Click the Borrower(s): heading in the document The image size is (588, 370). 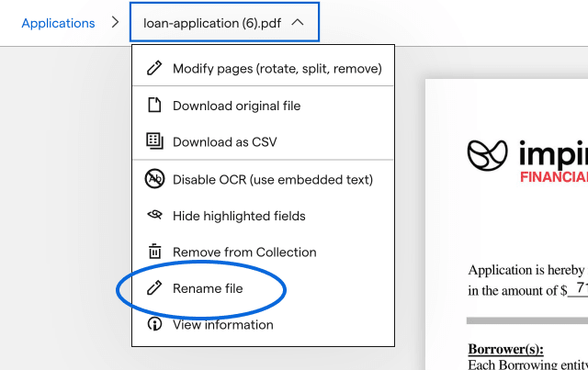coord(505,350)
